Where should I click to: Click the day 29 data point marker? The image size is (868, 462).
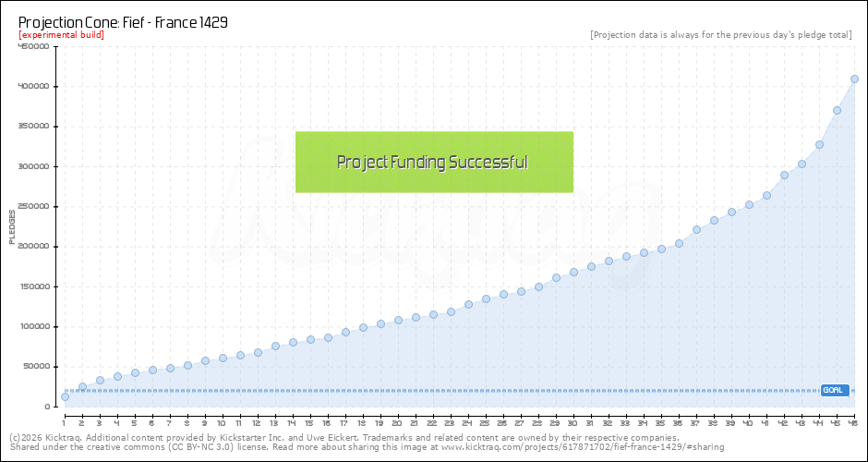556,277
